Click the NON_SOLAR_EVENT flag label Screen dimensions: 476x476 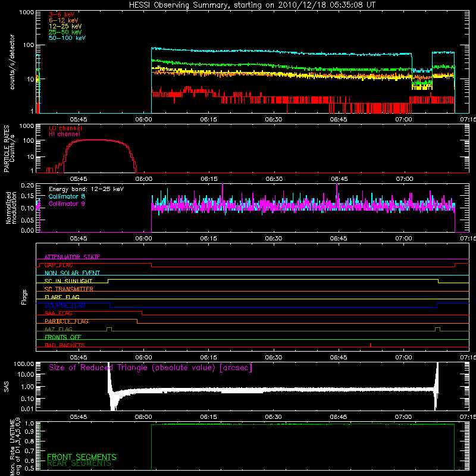click(72, 273)
